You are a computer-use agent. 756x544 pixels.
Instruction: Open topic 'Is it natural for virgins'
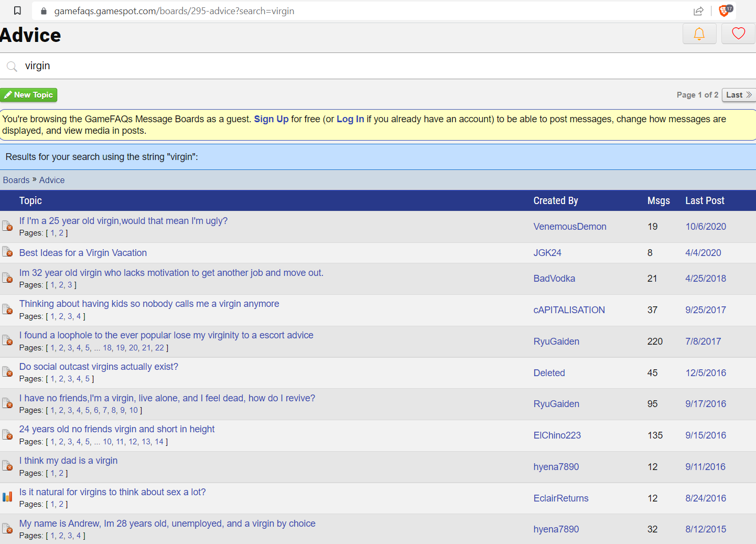(112, 492)
